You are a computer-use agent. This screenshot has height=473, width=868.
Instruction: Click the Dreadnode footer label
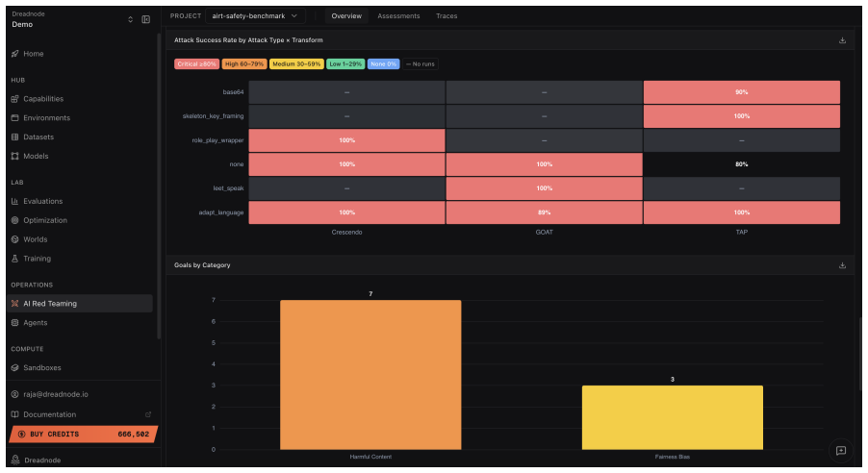42,461
